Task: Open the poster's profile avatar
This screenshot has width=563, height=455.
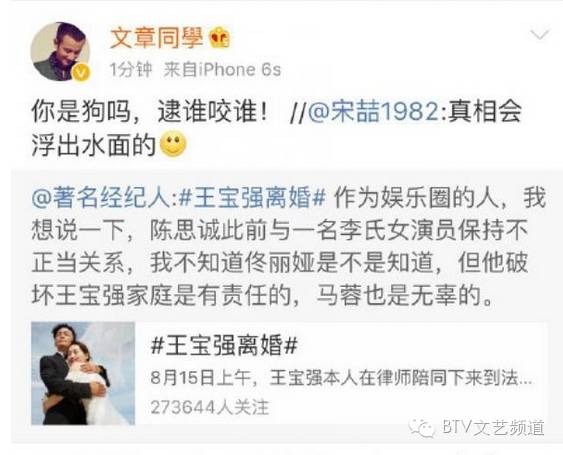Action: click(60, 51)
